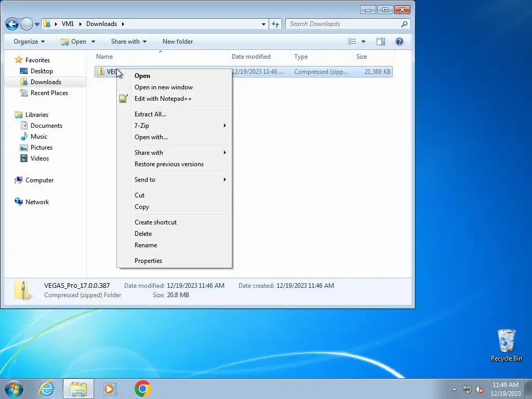Select the Recycle Bin desktop icon
This screenshot has height=399, width=532.
pos(506,345)
